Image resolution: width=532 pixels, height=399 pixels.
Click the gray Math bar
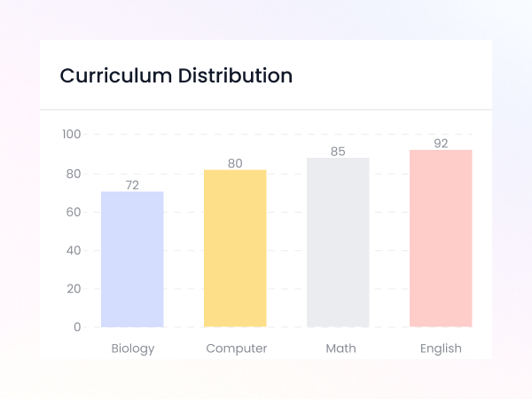pyautogui.click(x=338, y=242)
